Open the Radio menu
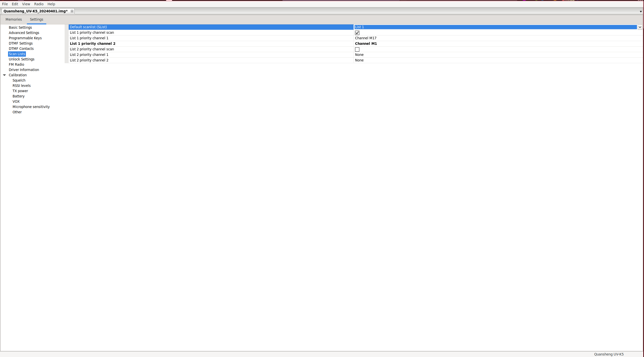This screenshot has width=644, height=357. [39, 4]
